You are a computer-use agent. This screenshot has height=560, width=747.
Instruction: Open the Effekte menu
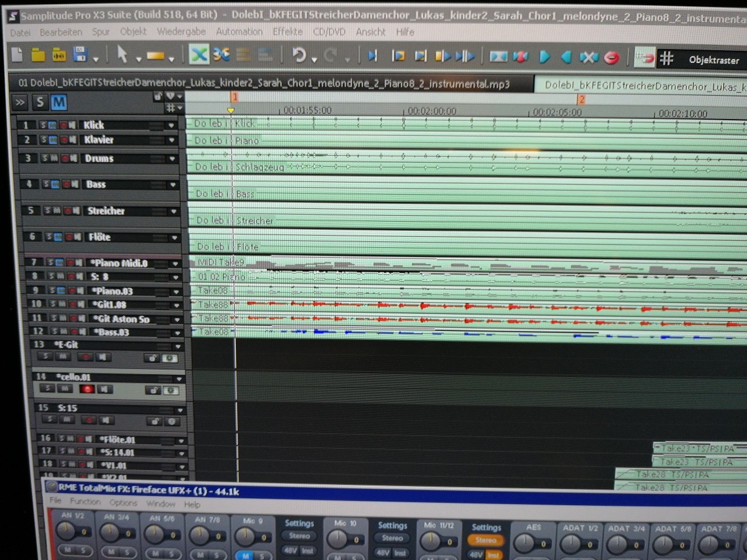[288, 32]
